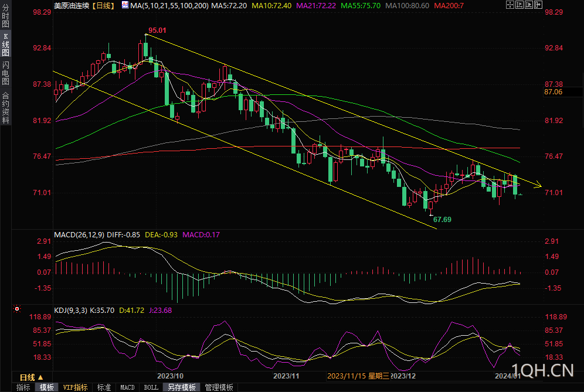Click the MA10:72.40 value
This screenshot has height=392, width=584.
coord(271,6)
